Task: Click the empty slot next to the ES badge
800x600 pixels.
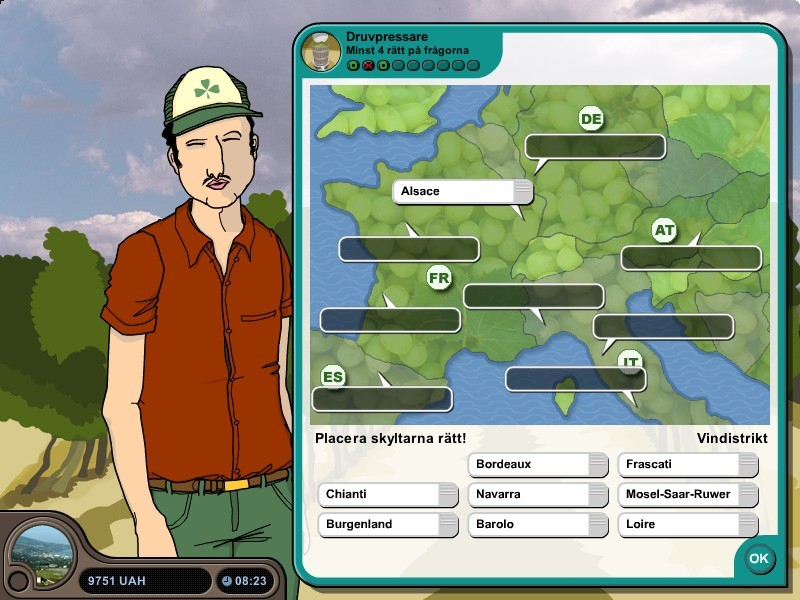Action: coord(382,399)
